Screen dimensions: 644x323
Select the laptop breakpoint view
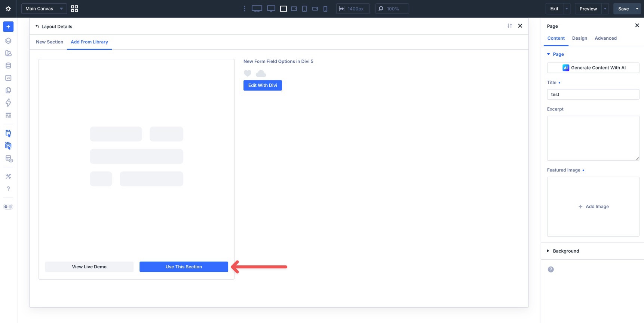click(283, 9)
